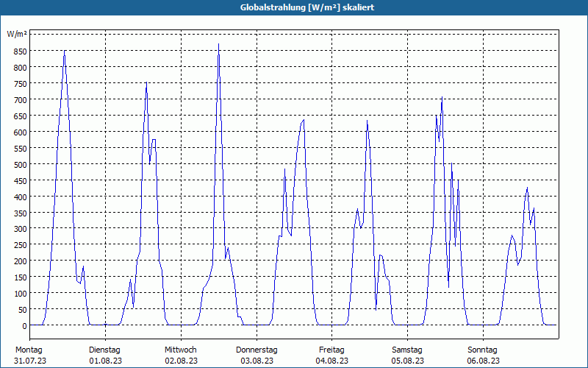Image resolution: width=588 pixels, height=368 pixels.
Task: Click the 300 y-axis value
Action: 20,229
